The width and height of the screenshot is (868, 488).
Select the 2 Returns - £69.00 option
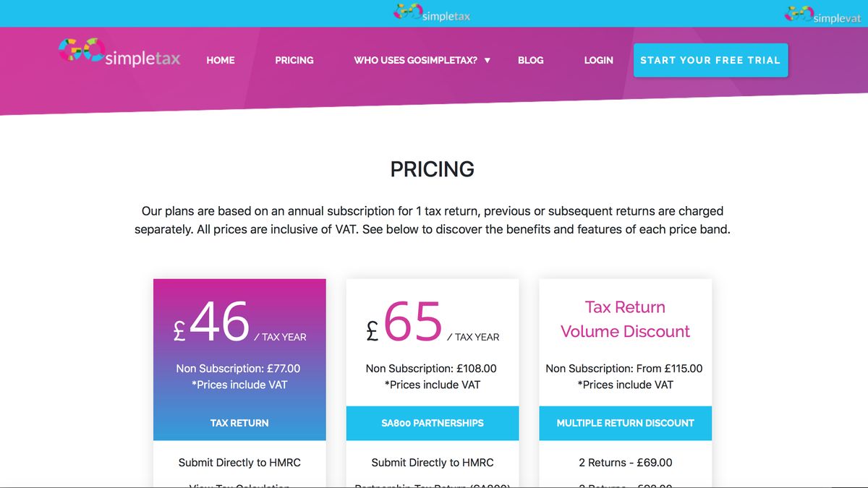[x=625, y=462]
